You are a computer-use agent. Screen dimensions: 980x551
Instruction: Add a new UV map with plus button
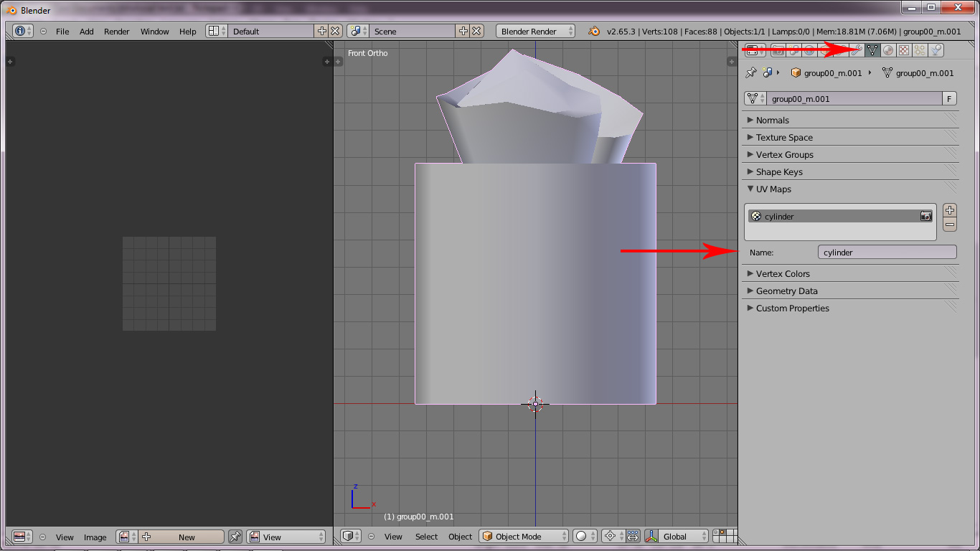950,210
